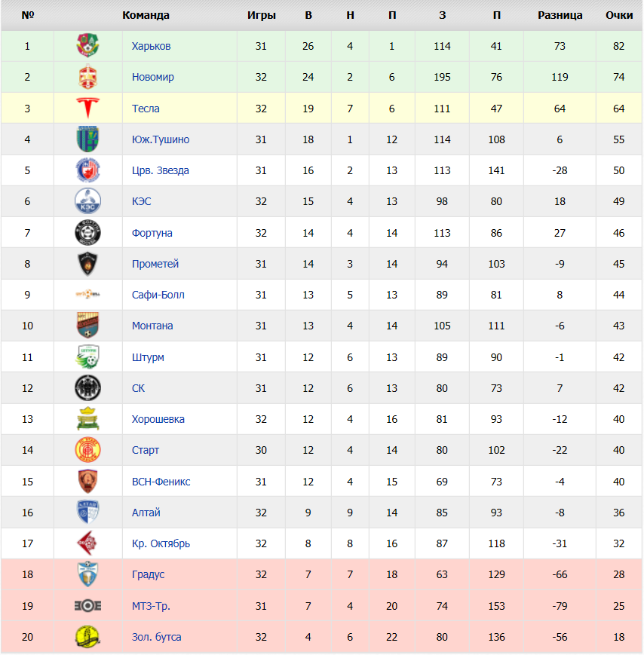Click the Харьков team logo

coord(87,45)
